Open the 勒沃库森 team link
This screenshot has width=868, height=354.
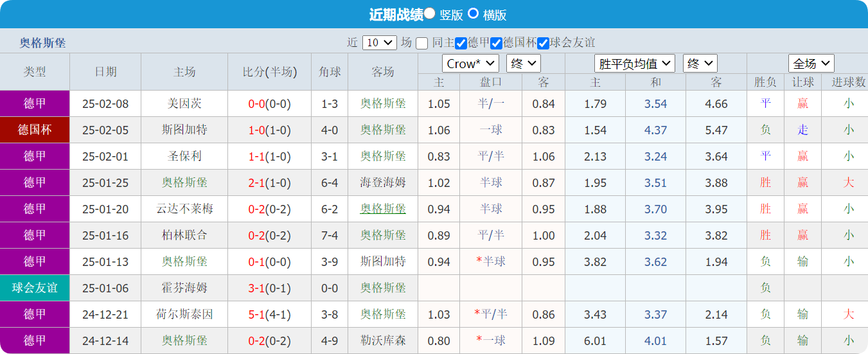(383, 341)
